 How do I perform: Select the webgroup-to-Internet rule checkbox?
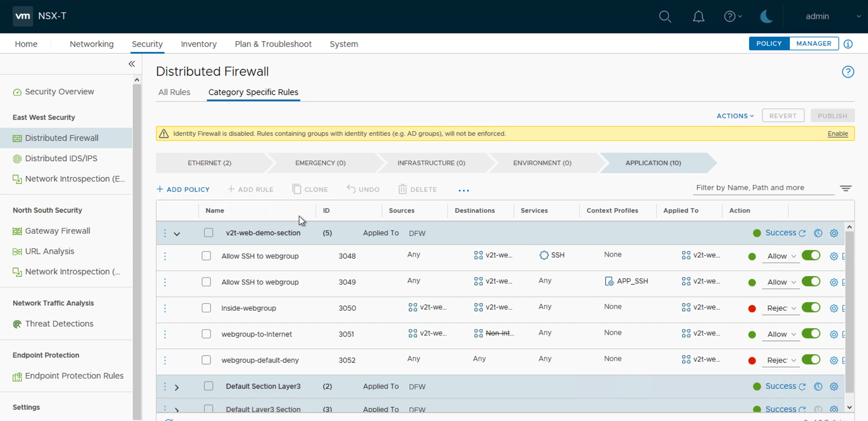pyautogui.click(x=206, y=334)
